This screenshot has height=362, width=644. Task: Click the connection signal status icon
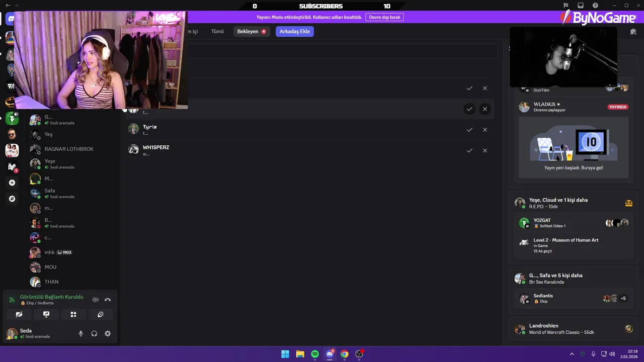point(12,300)
